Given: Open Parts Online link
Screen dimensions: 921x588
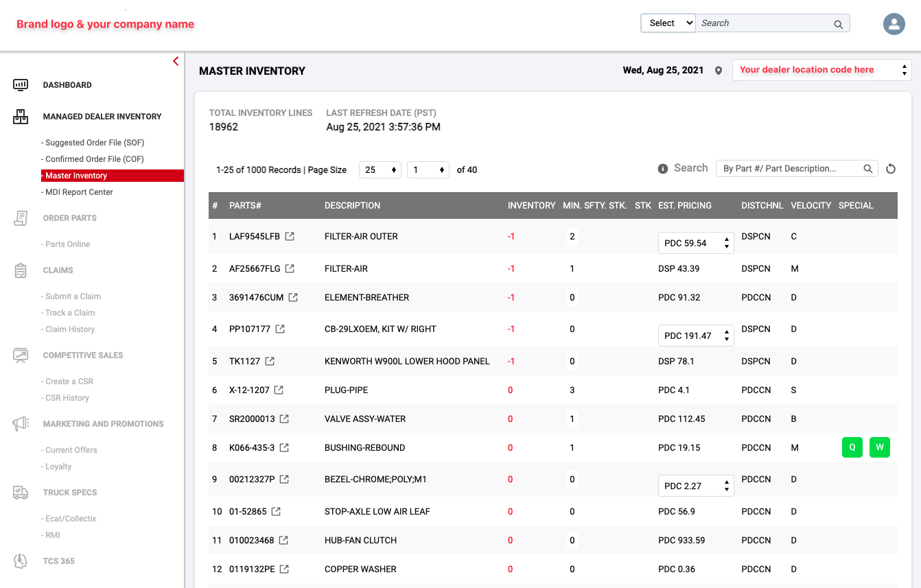Looking at the screenshot, I should (66, 244).
